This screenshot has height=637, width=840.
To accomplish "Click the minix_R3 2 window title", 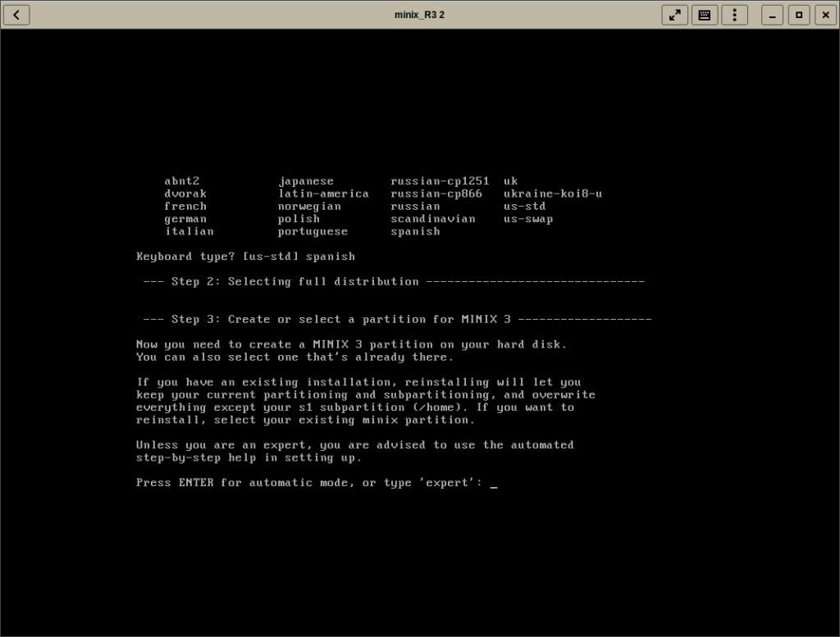I will pos(419,15).
